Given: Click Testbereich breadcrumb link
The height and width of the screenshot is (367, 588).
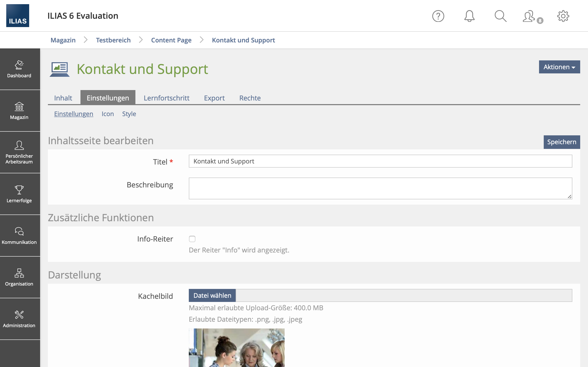Looking at the screenshot, I should click(113, 40).
